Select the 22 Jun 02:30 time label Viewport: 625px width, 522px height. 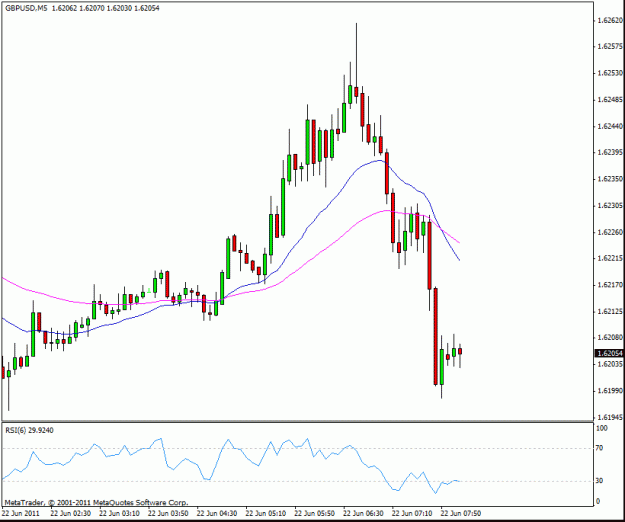click(x=71, y=513)
